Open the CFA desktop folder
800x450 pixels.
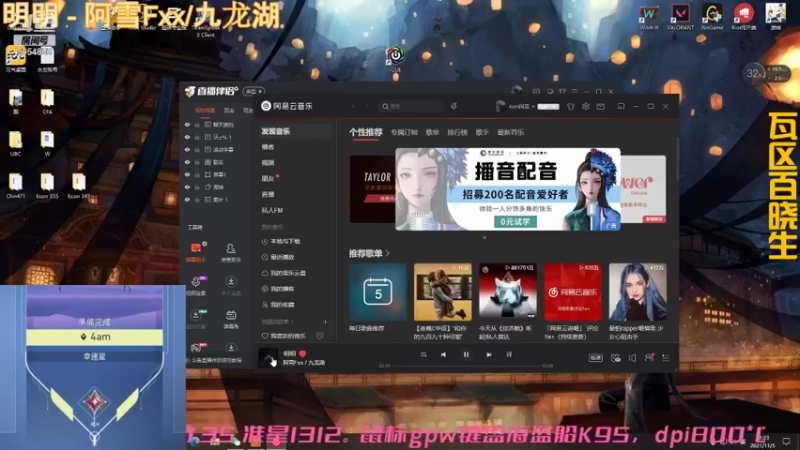pos(47,102)
